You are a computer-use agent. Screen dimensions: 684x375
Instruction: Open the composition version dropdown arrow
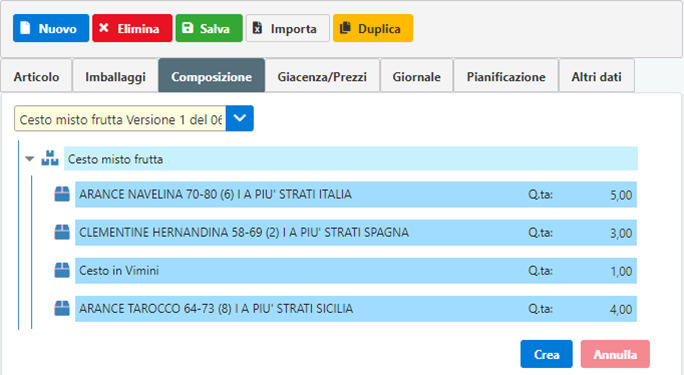239,118
